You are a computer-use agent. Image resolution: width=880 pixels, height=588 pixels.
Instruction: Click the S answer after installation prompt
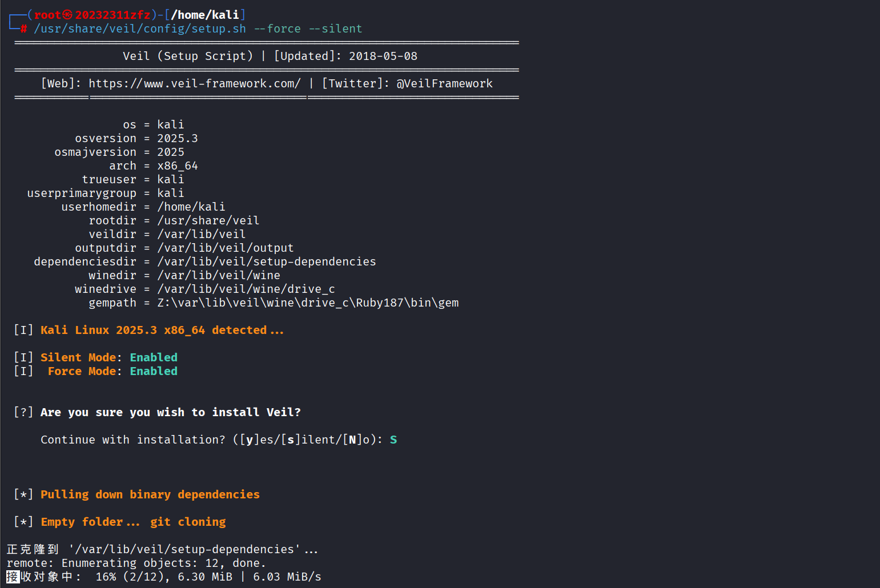(393, 440)
